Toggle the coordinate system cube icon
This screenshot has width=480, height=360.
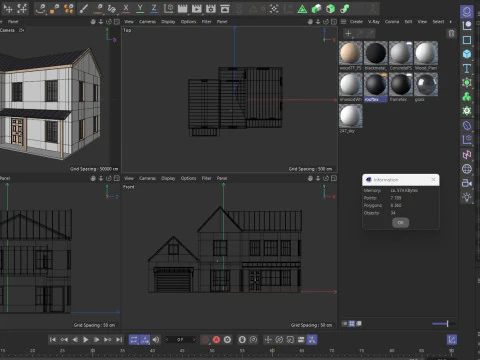click(168, 8)
